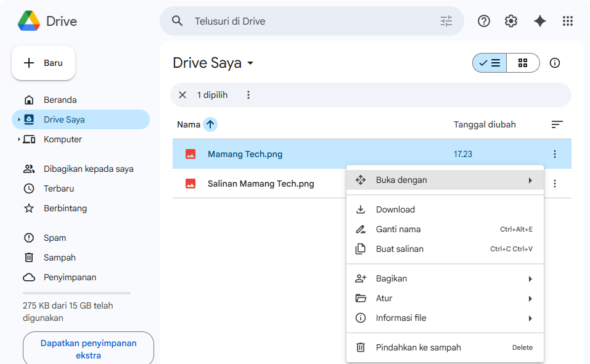Show the details info panel

(555, 63)
